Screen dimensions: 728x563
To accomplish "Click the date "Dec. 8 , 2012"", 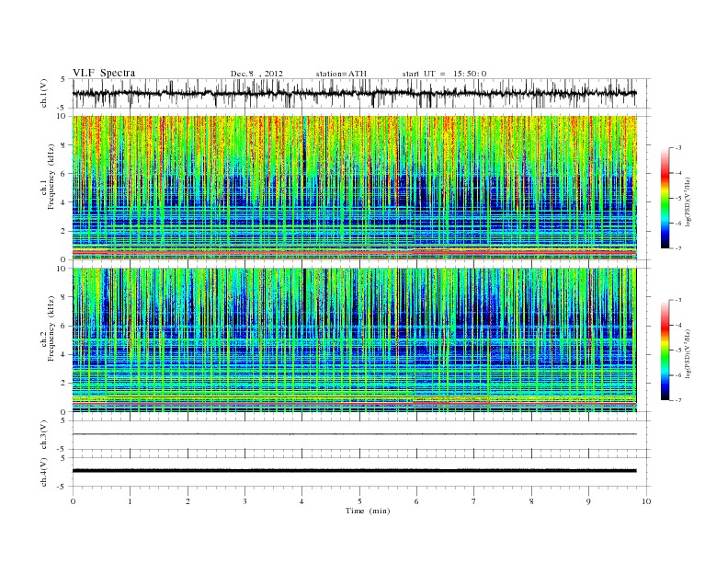I will [256, 74].
